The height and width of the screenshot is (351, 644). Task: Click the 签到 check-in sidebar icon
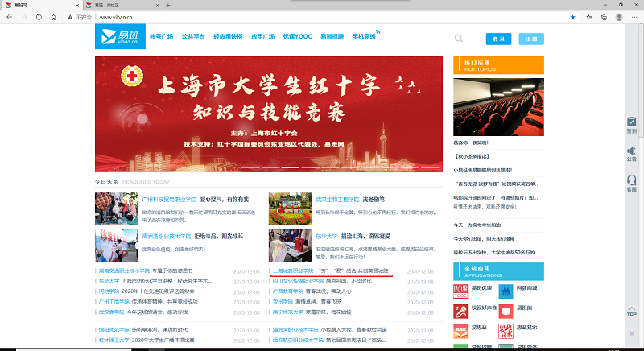631,126
